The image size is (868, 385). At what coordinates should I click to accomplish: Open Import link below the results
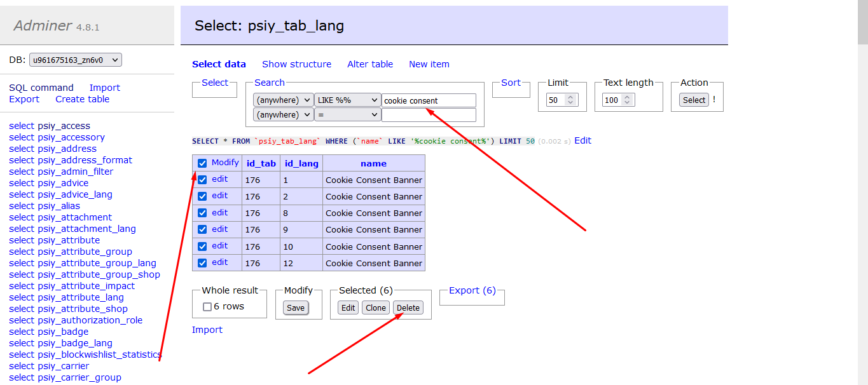pos(207,330)
